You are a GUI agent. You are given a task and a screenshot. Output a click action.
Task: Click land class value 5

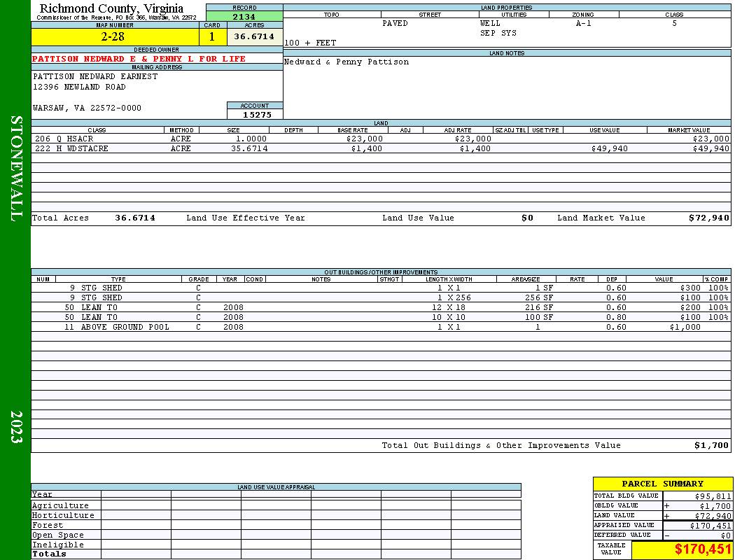coord(675,23)
